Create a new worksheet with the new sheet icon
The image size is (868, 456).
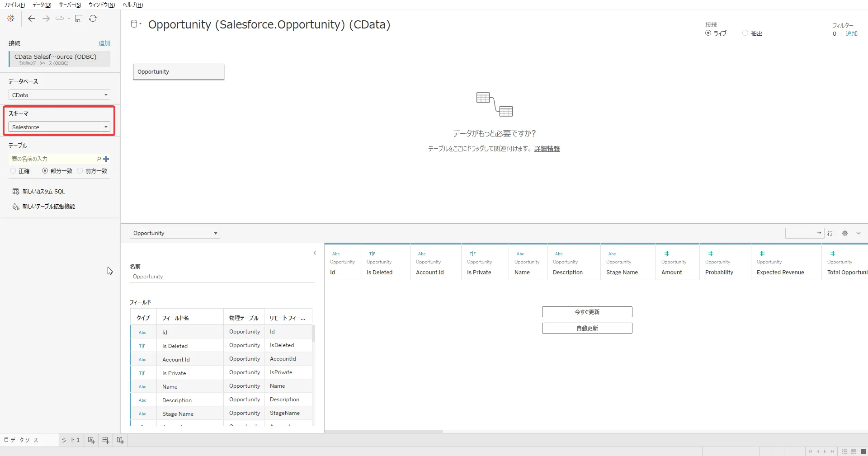91,440
